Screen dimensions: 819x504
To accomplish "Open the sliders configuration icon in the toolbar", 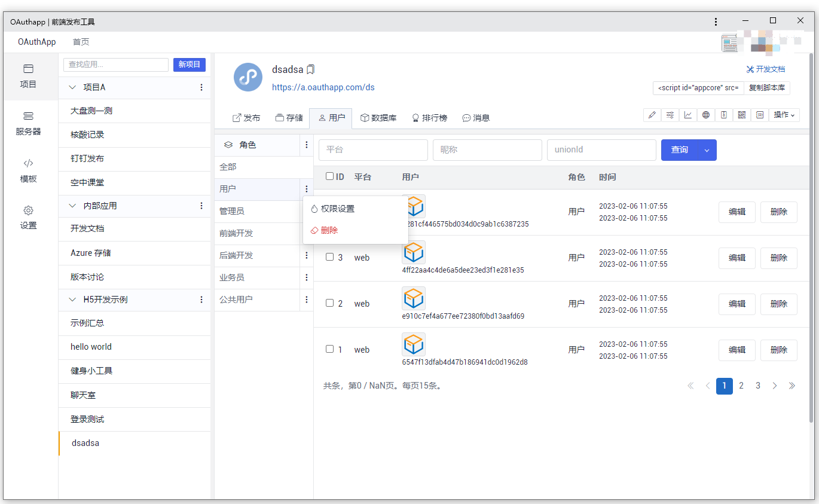I will coord(670,115).
